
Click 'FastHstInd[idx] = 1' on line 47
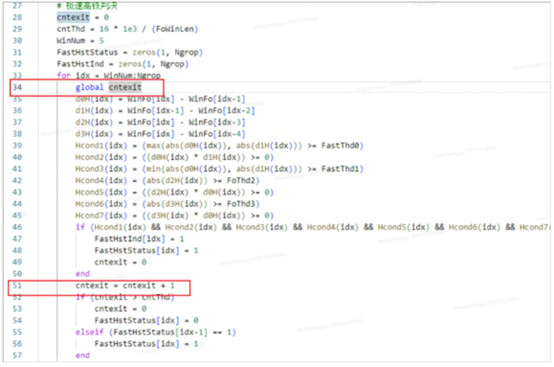point(139,239)
